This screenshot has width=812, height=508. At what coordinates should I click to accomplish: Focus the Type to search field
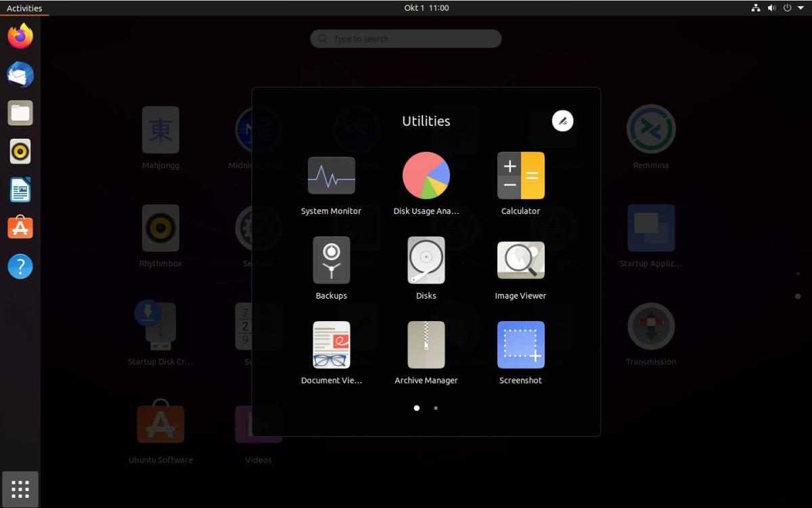coord(406,39)
